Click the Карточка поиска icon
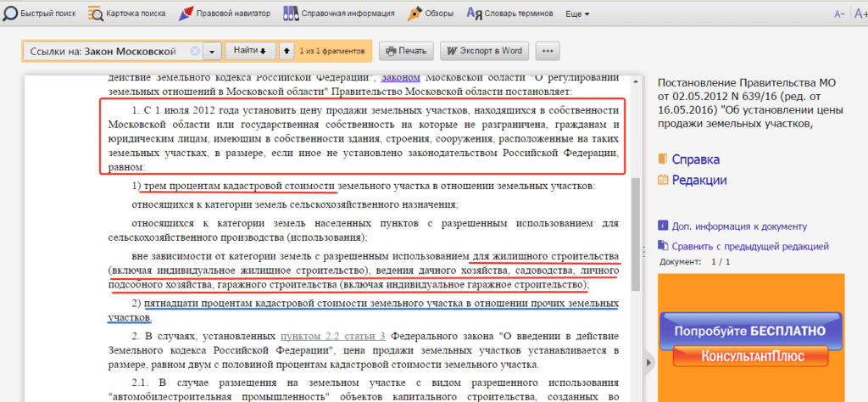Screen dimensions: 868x402 pyautogui.click(x=96, y=14)
